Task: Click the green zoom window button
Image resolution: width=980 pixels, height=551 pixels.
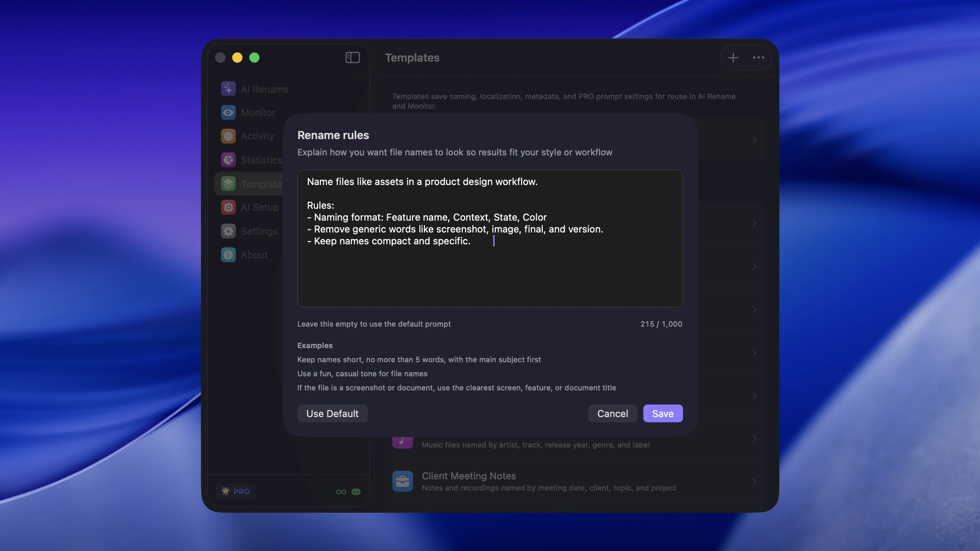Action: tap(254, 57)
